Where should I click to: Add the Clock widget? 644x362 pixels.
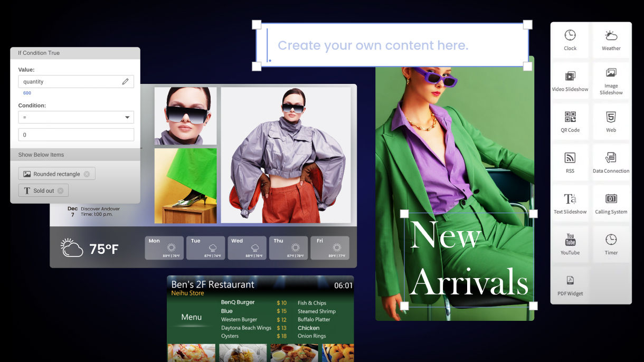pyautogui.click(x=570, y=40)
